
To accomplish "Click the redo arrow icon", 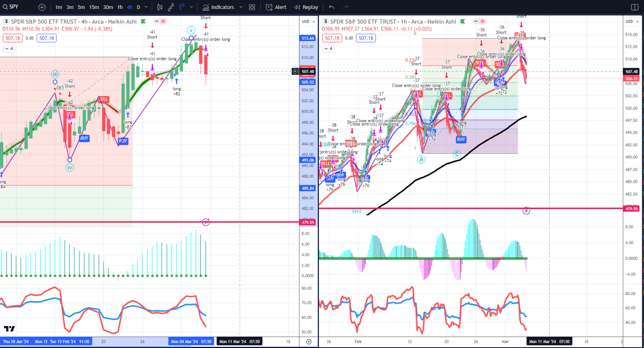I will [345, 7].
